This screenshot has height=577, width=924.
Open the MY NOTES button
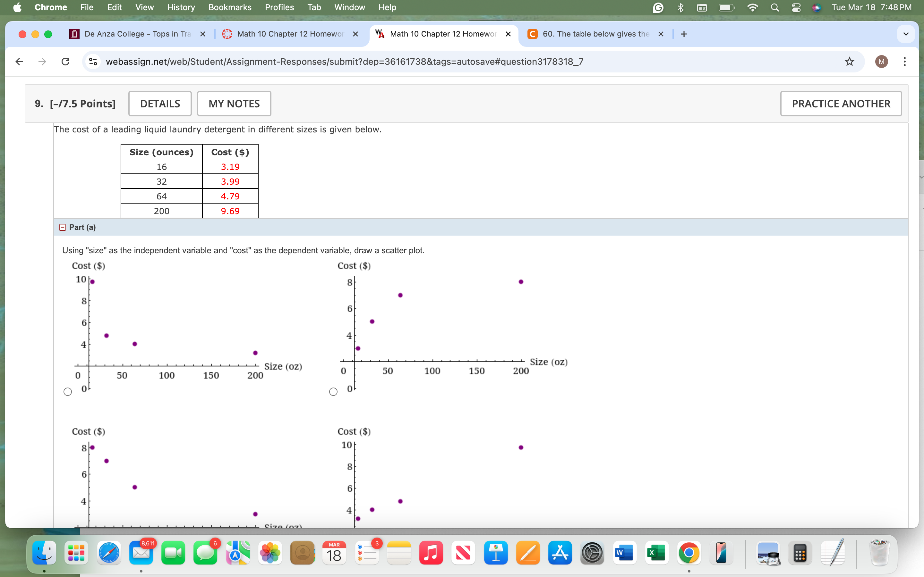point(234,104)
